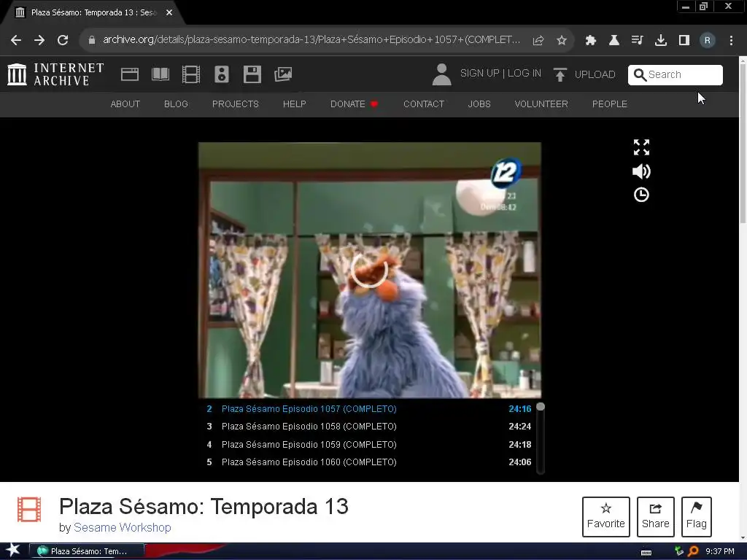Open Chrome downloads icon

661,41
